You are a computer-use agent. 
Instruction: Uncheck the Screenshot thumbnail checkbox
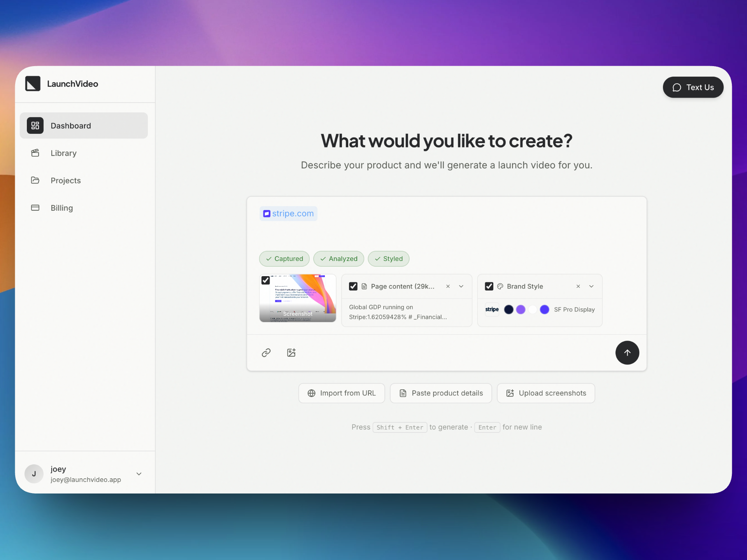pyautogui.click(x=266, y=280)
